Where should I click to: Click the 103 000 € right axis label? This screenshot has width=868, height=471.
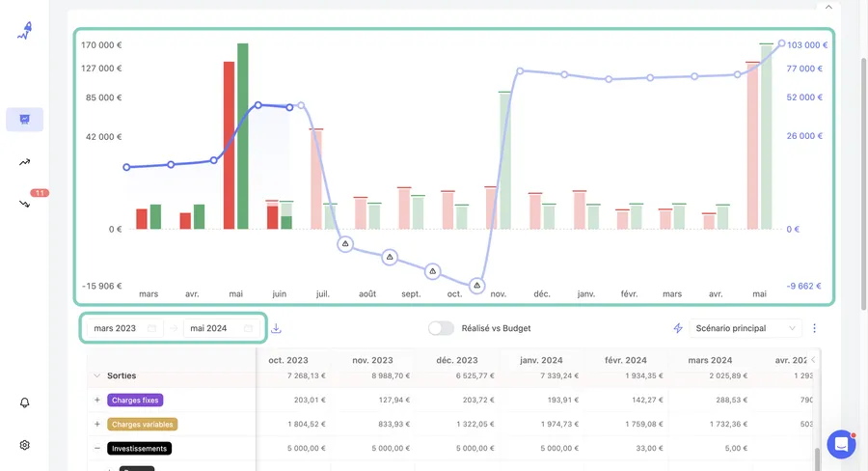pyautogui.click(x=807, y=45)
